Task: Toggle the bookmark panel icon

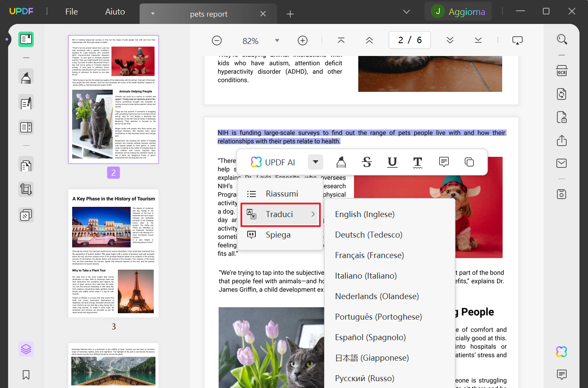Action: click(26, 375)
